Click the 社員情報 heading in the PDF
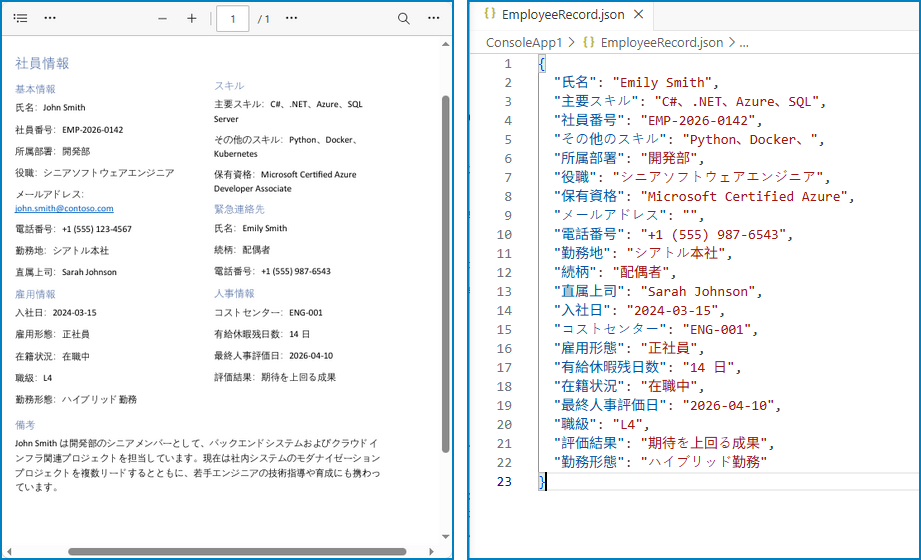The height and width of the screenshot is (560, 921). tap(42, 63)
